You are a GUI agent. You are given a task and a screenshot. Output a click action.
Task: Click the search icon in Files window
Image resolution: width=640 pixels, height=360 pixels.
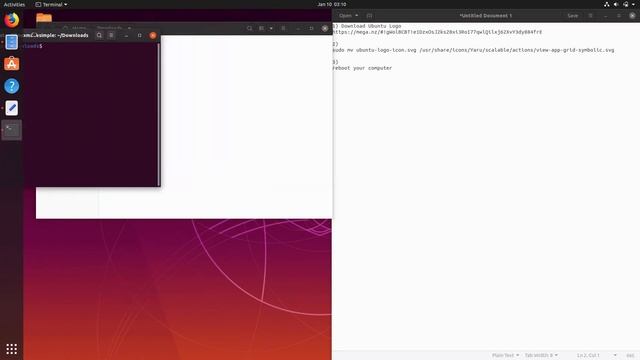(249, 28)
